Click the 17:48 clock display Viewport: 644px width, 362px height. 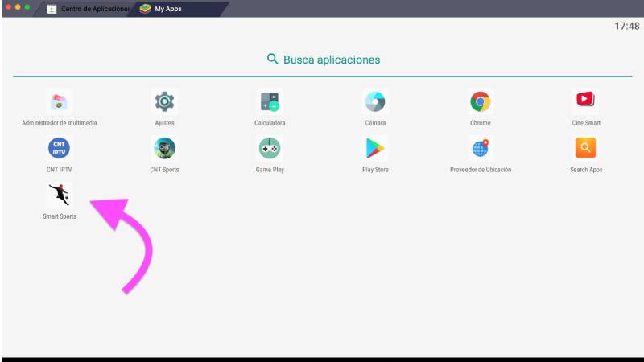626,27
